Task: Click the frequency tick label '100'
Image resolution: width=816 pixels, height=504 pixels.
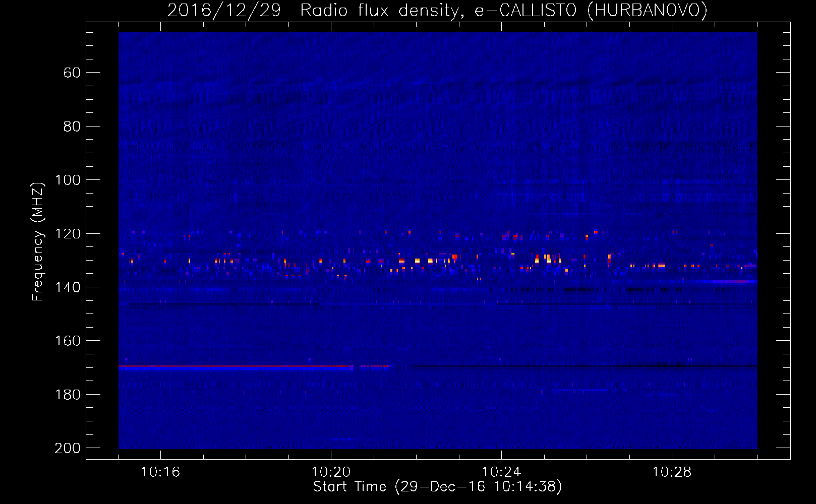Action: coord(68,180)
